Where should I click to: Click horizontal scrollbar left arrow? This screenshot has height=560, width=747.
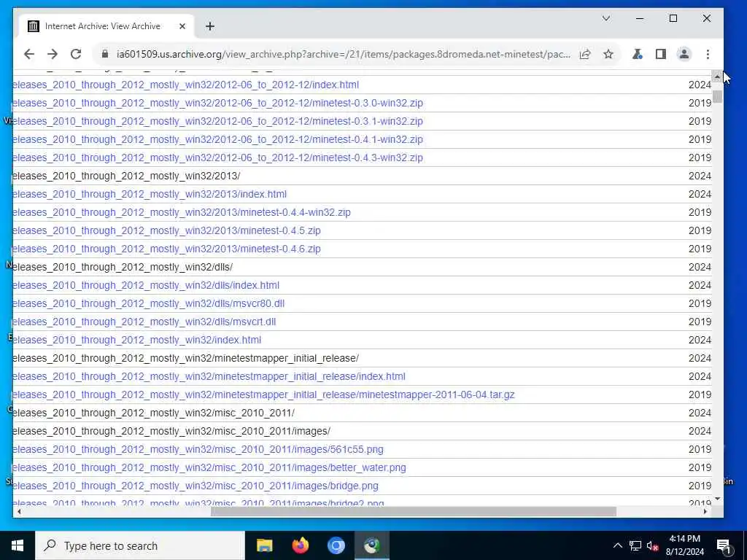(18, 511)
